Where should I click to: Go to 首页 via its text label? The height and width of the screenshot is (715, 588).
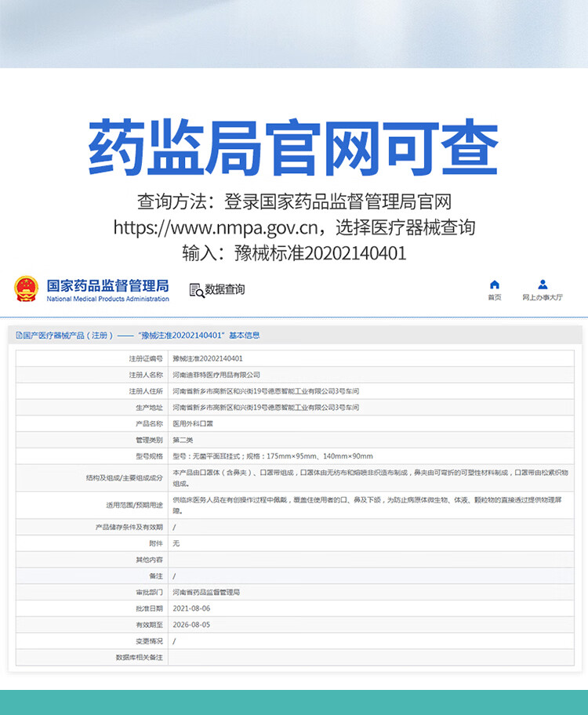pyautogui.click(x=494, y=298)
